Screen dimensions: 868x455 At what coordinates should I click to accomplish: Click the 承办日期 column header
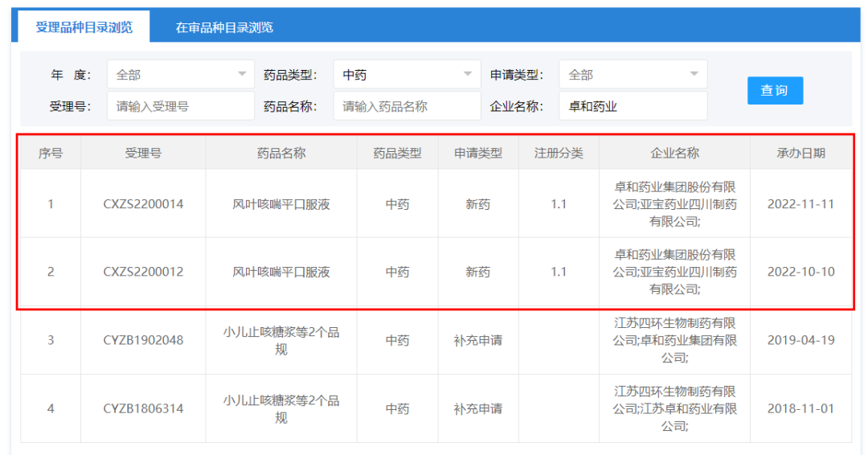[801, 154]
